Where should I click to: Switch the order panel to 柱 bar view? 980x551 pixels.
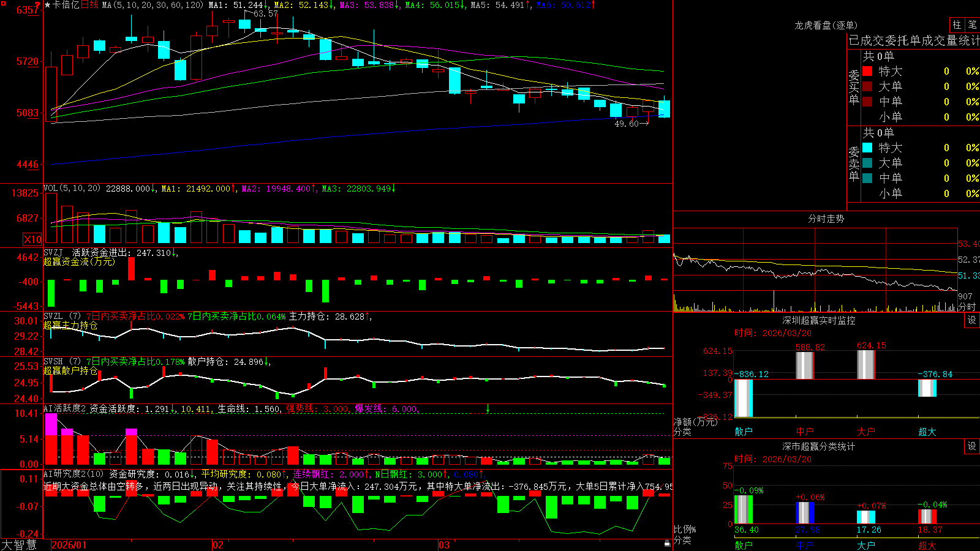(x=957, y=24)
